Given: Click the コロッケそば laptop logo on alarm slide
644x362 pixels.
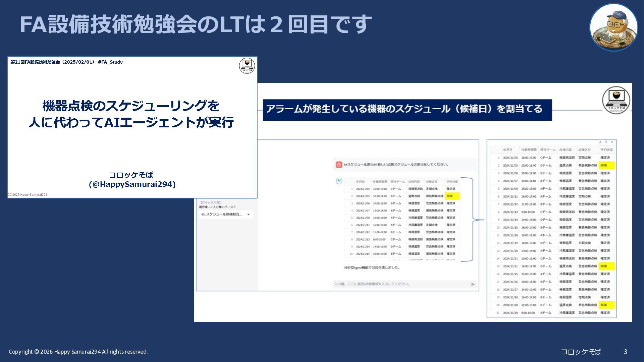Looking at the screenshot, I should (616, 100).
